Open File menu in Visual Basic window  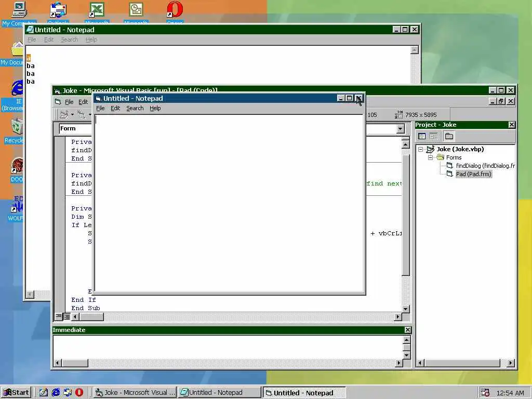pos(69,102)
